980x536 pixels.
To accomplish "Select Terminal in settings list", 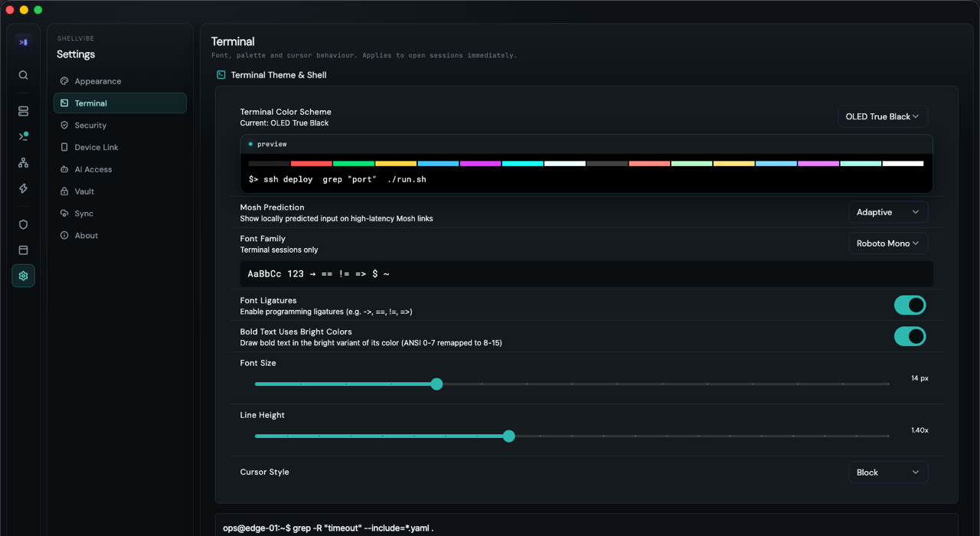I will [120, 103].
